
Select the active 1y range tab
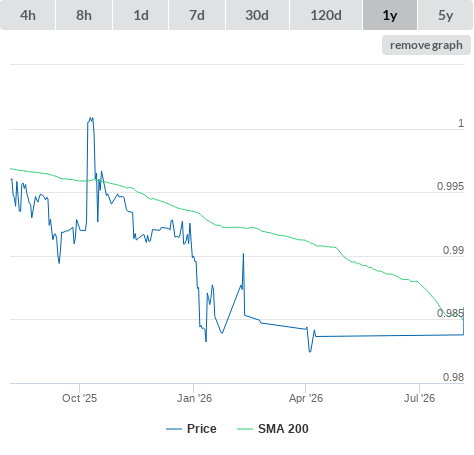pyautogui.click(x=390, y=15)
